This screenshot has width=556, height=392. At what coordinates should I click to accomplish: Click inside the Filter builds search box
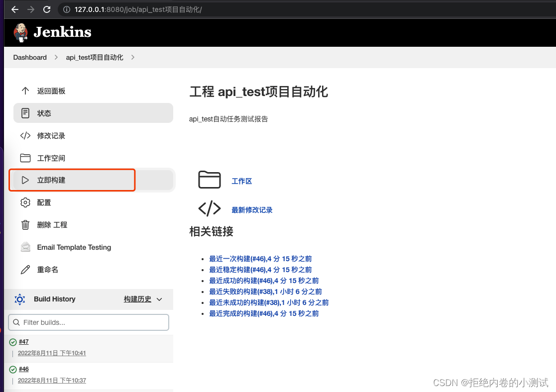pos(89,322)
